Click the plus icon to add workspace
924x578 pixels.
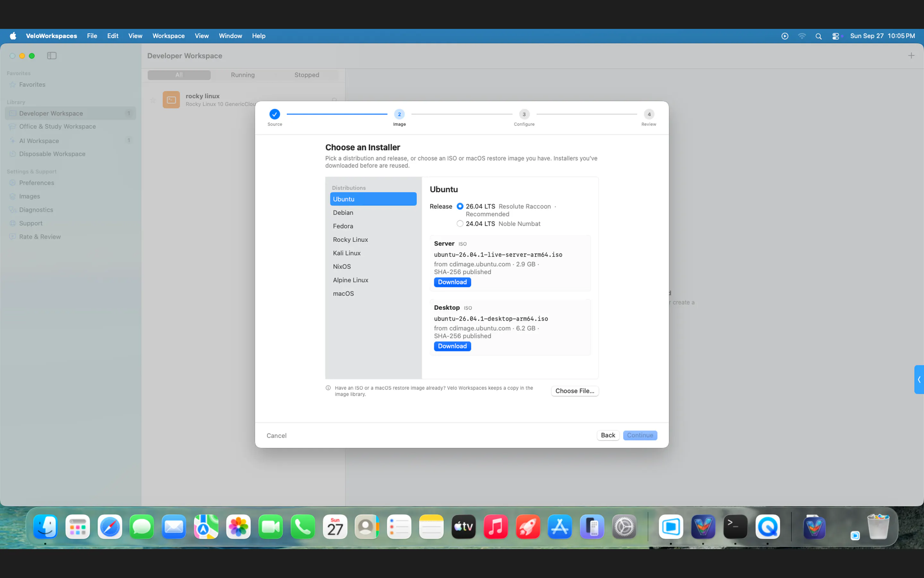tap(911, 56)
